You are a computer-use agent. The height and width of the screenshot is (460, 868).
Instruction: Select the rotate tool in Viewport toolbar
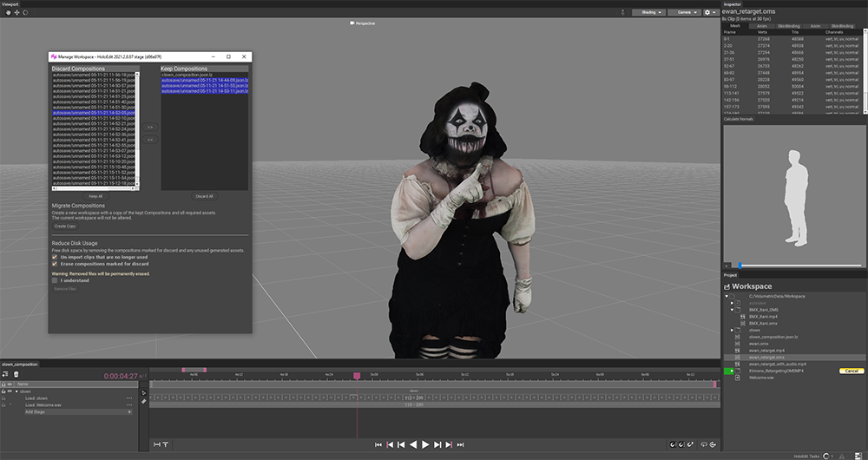25,13
